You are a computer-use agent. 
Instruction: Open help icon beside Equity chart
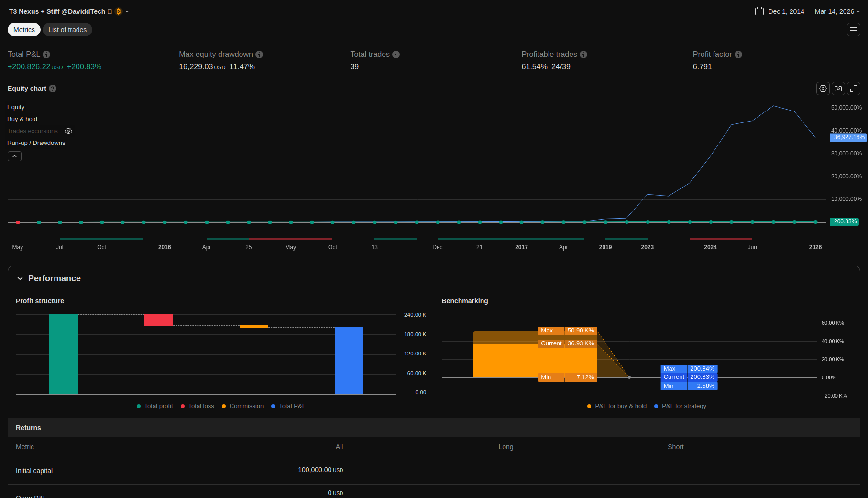[53, 89]
